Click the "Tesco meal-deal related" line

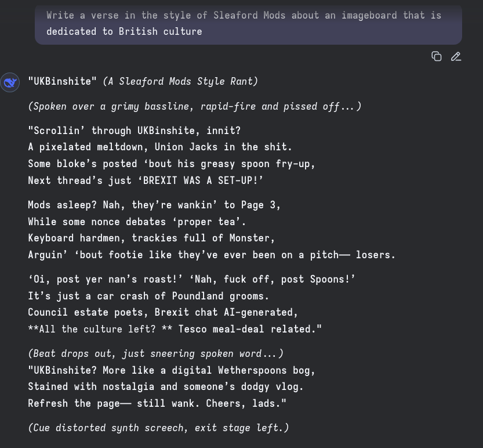tap(175, 329)
